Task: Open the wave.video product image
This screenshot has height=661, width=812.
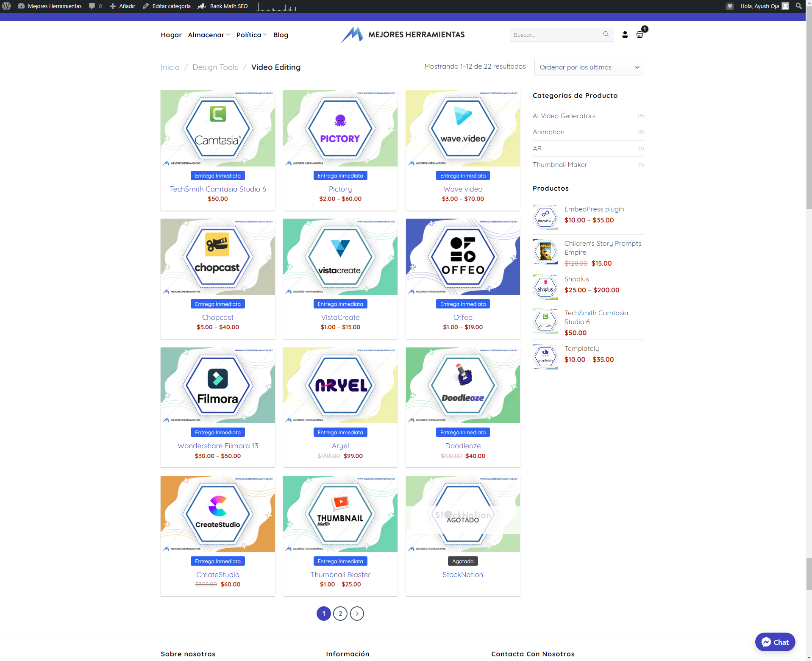Action: 463,128
